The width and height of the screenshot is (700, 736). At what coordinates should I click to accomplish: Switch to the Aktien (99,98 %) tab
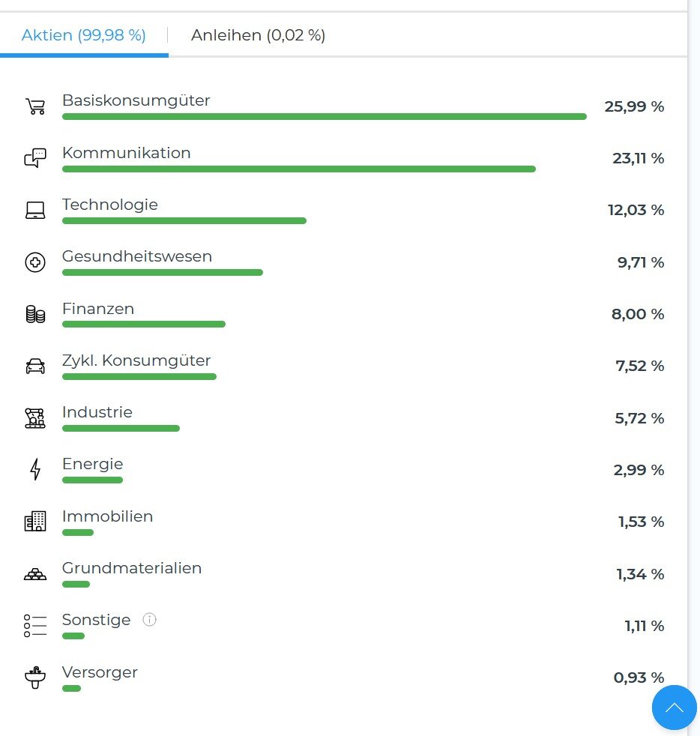(x=84, y=35)
